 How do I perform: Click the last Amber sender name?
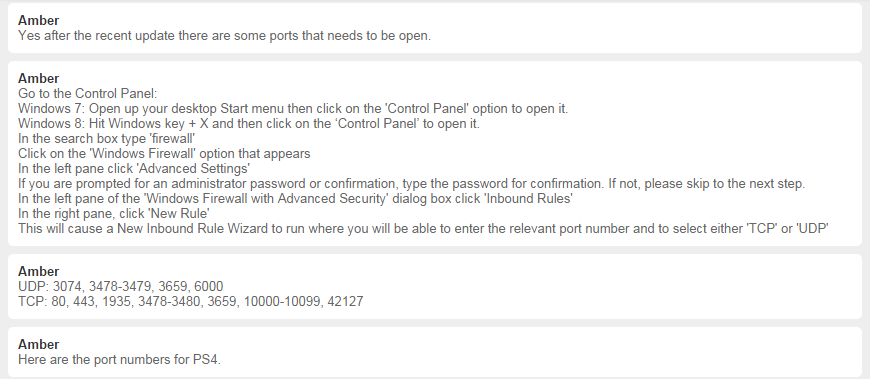pyautogui.click(x=38, y=345)
